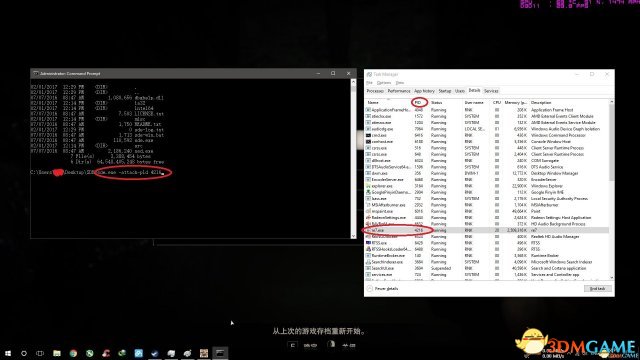
Task: Sort processes by the Name column
Action: click(373, 102)
